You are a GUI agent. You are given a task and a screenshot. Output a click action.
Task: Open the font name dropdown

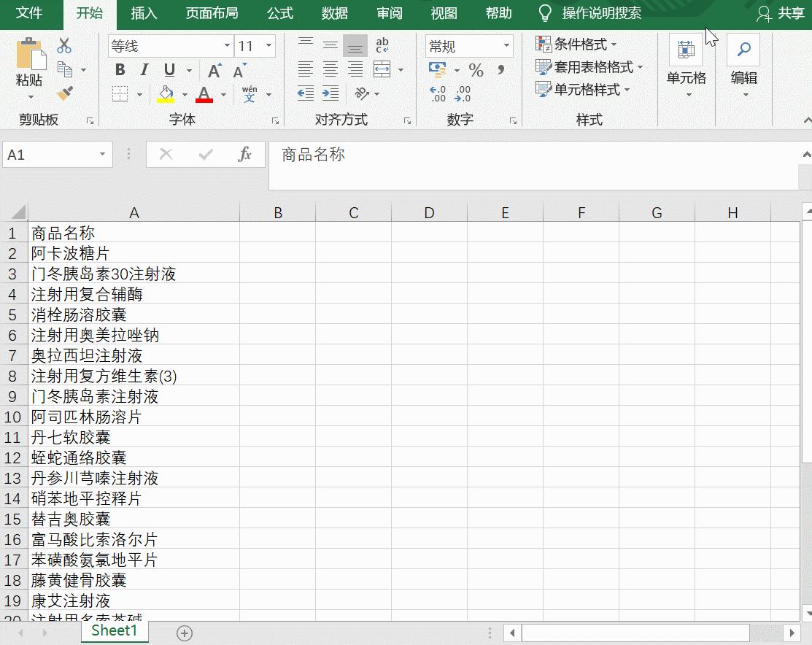point(226,45)
